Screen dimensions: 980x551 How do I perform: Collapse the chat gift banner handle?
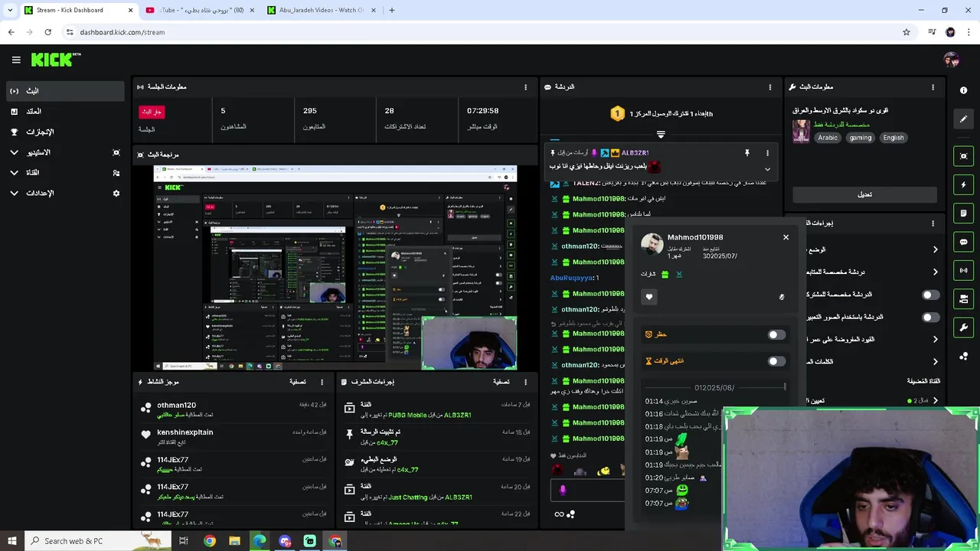pos(661,134)
